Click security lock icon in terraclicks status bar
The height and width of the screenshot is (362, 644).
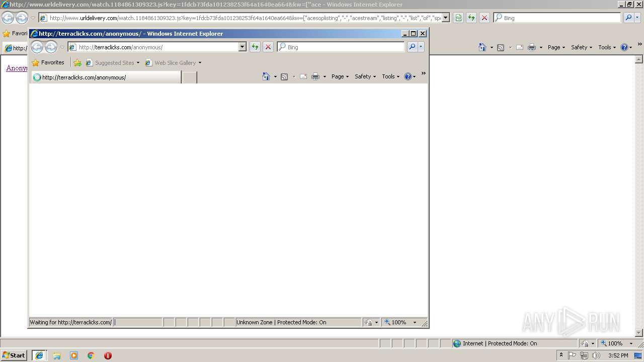[x=369, y=322]
